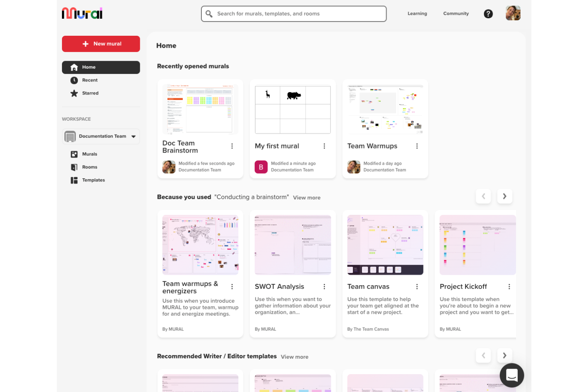Click the Home house icon in sidebar
Viewport: 588px width, 392px height.
click(x=74, y=67)
